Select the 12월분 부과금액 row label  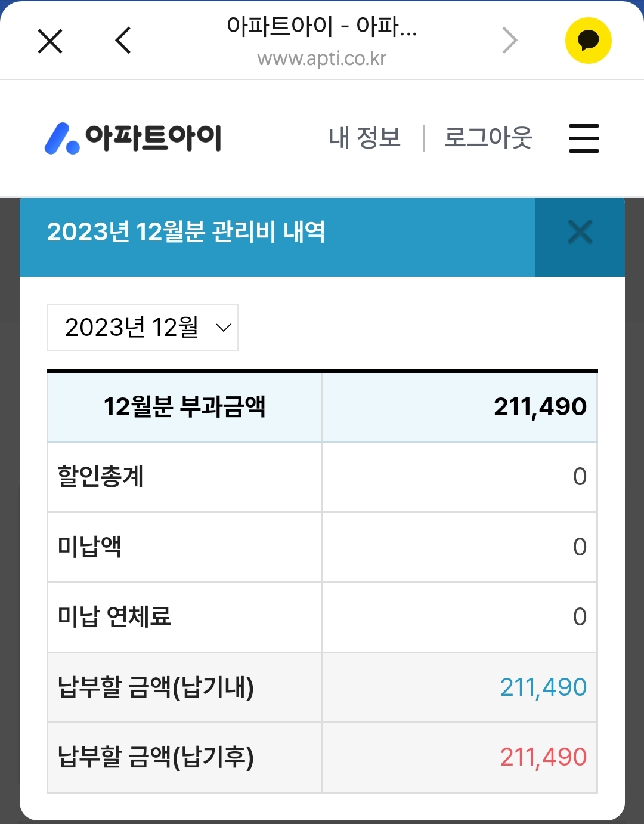(x=185, y=407)
